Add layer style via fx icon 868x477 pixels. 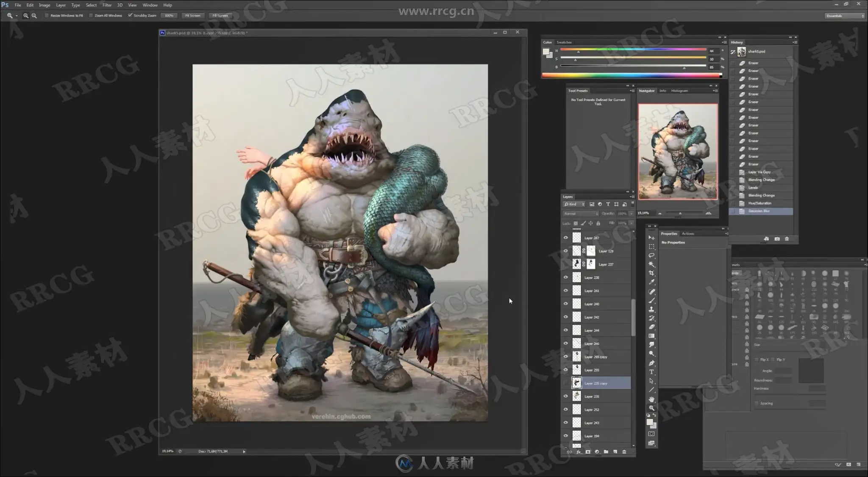point(579,452)
